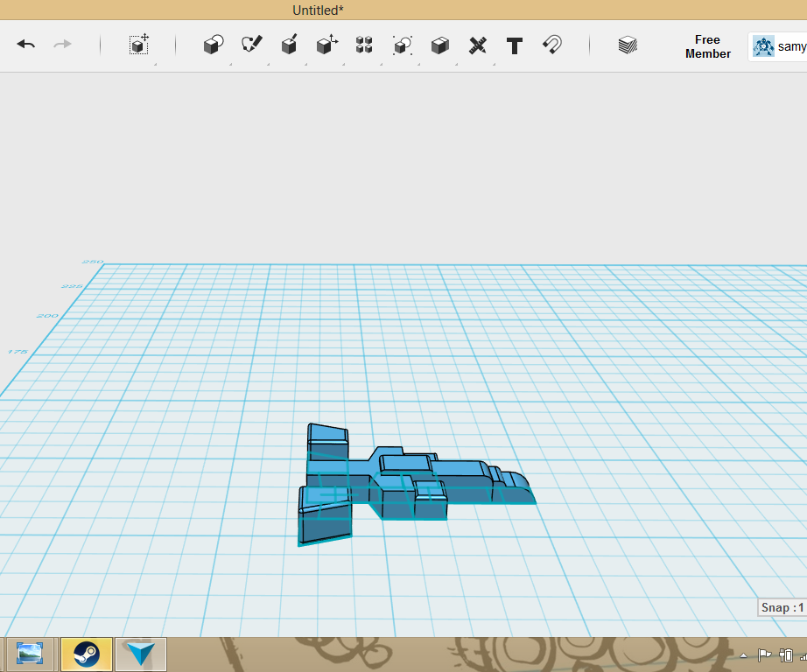Open the Primitives tool

(213, 45)
